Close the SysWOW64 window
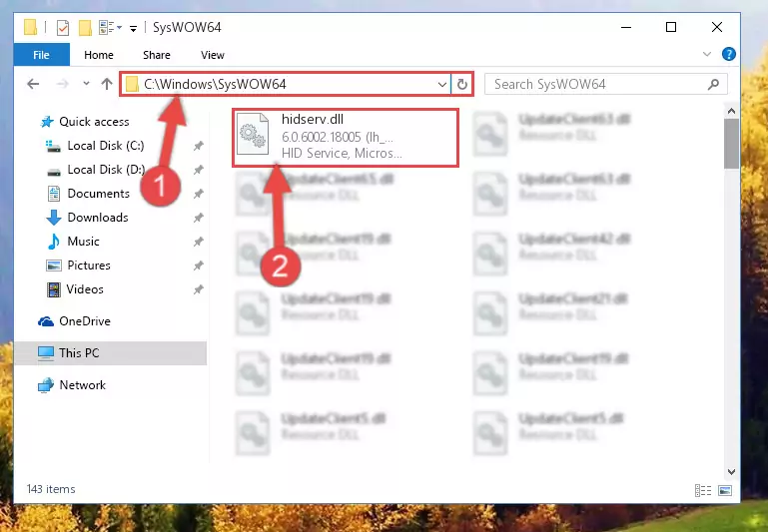The width and height of the screenshot is (768, 532). tap(717, 27)
